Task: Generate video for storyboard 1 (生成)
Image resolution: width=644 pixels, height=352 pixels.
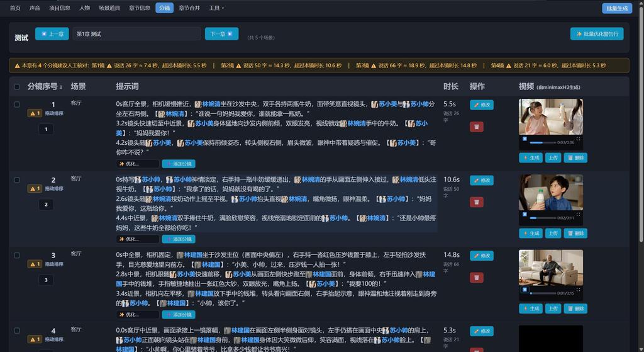Action: (x=531, y=157)
